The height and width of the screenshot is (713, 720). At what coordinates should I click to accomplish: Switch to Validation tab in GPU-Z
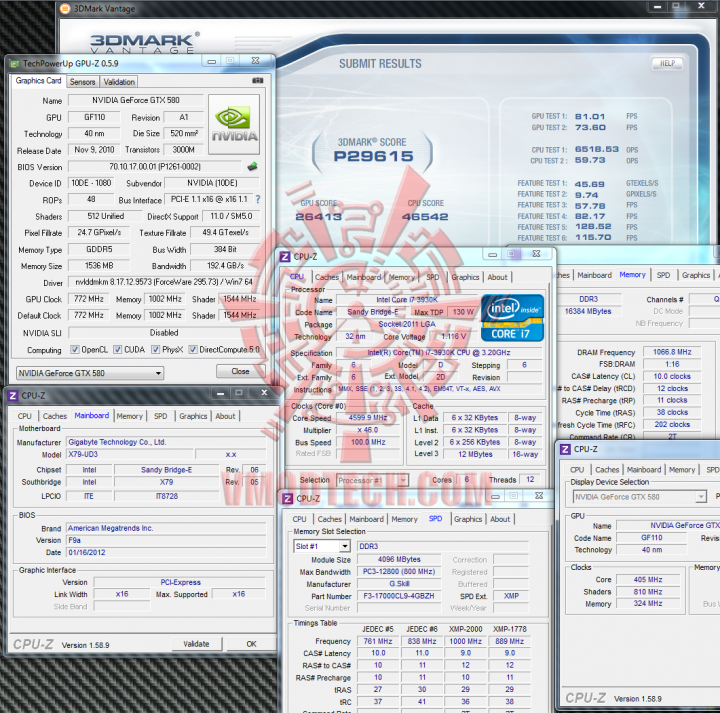[119, 82]
